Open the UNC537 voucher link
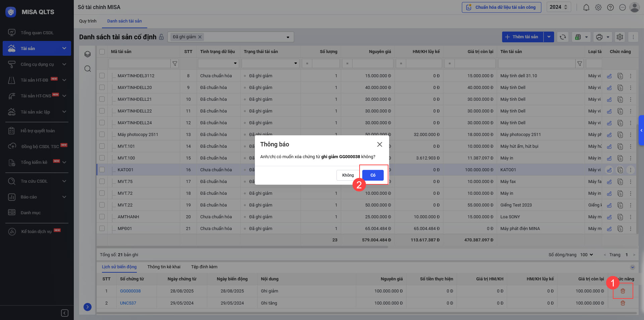 coord(128,303)
